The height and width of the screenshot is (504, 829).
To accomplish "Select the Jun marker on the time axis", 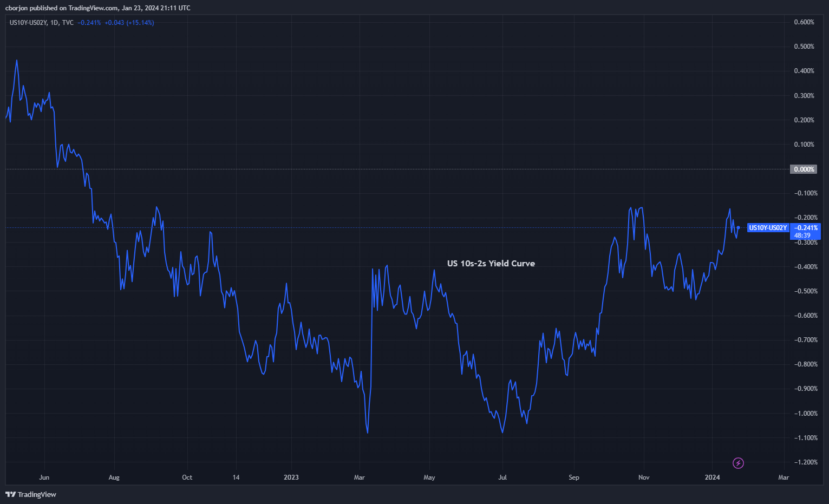I will pyautogui.click(x=44, y=477).
